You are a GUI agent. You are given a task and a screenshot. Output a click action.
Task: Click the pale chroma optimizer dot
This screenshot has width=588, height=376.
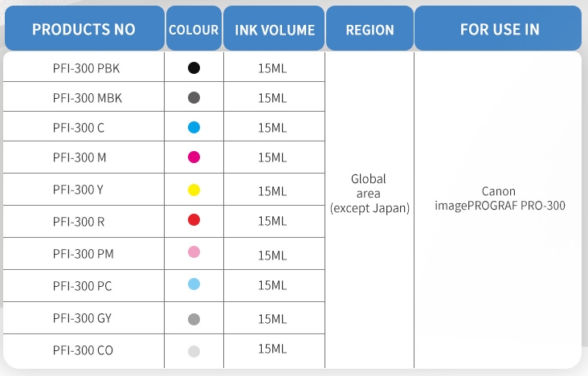click(194, 351)
